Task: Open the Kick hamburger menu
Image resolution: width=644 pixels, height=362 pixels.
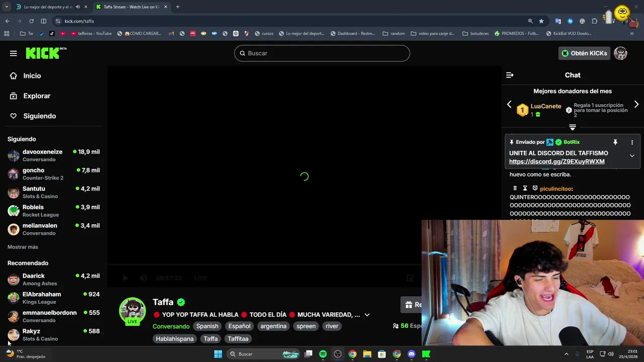Action: (x=14, y=53)
